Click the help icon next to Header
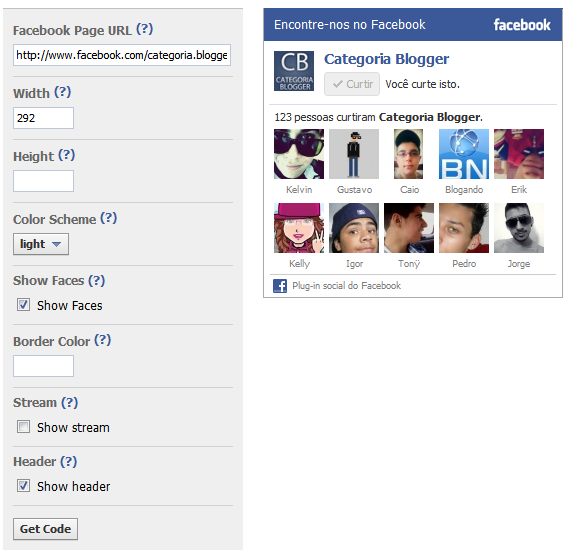567x555 pixels. [69, 461]
